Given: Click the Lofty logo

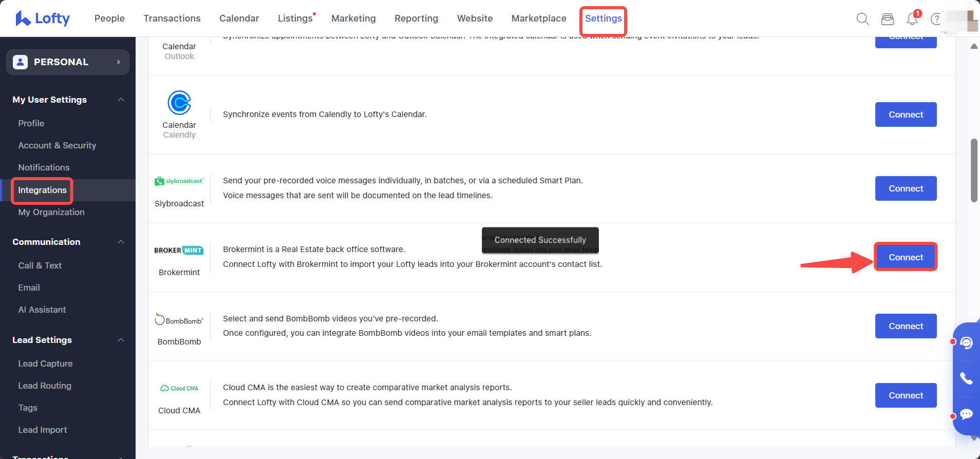Looking at the screenshot, I should (43, 18).
